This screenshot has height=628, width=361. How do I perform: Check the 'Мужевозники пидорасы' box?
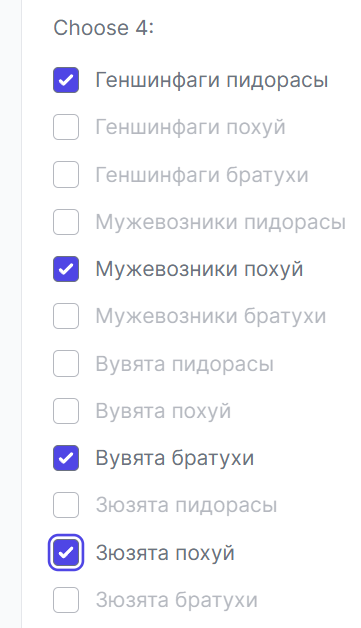click(66, 222)
